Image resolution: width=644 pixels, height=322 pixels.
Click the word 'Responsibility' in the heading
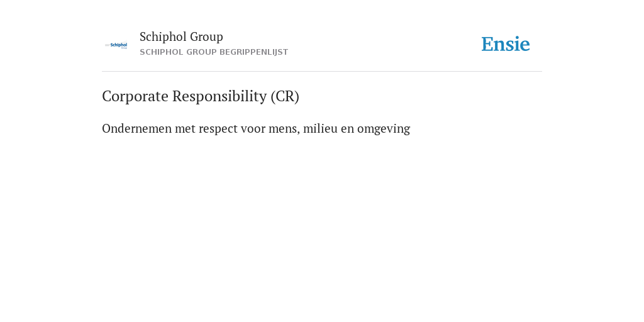coord(219,96)
